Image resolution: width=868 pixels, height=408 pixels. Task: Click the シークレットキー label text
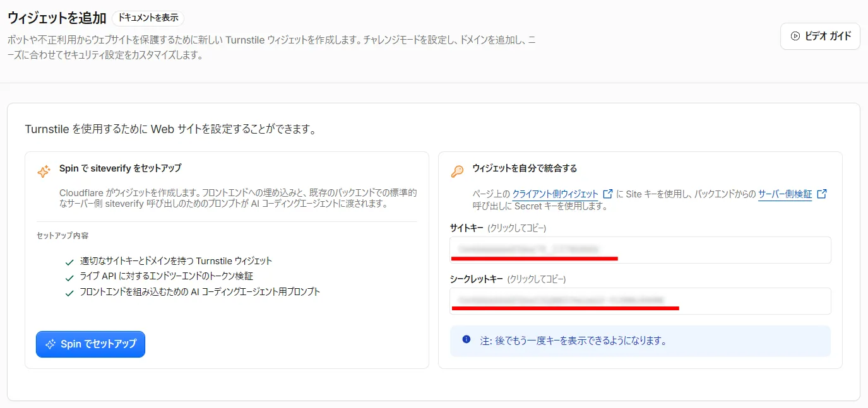coord(477,279)
